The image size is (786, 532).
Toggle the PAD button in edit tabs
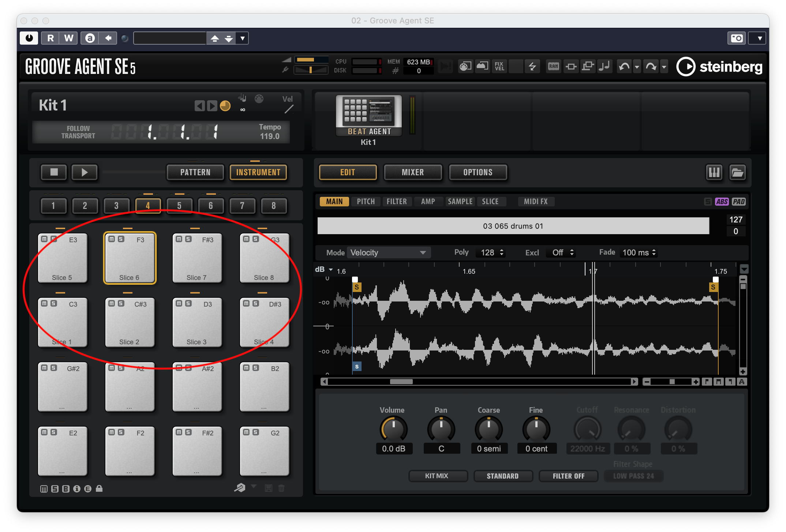tap(738, 202)
